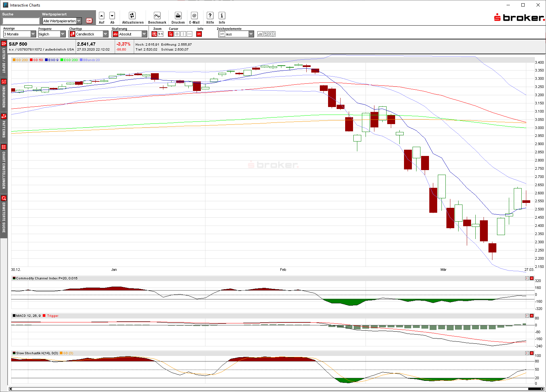Select the vertical line cursor tool

click(183, 34)
